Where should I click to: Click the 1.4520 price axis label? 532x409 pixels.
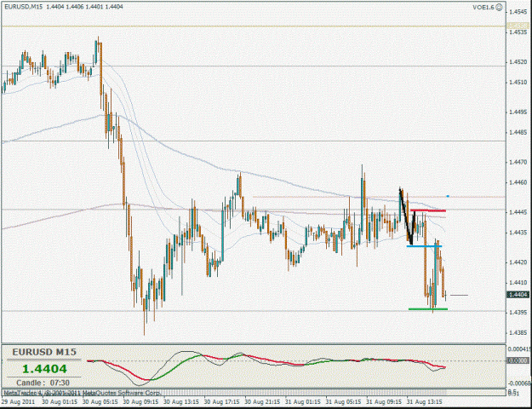pyautogui.click(x=518, y=62)
